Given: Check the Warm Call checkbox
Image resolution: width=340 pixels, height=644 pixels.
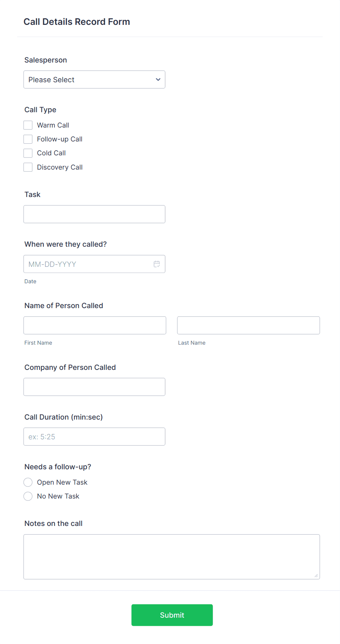Looking at the screenshot, I should (x=28, y=125).
